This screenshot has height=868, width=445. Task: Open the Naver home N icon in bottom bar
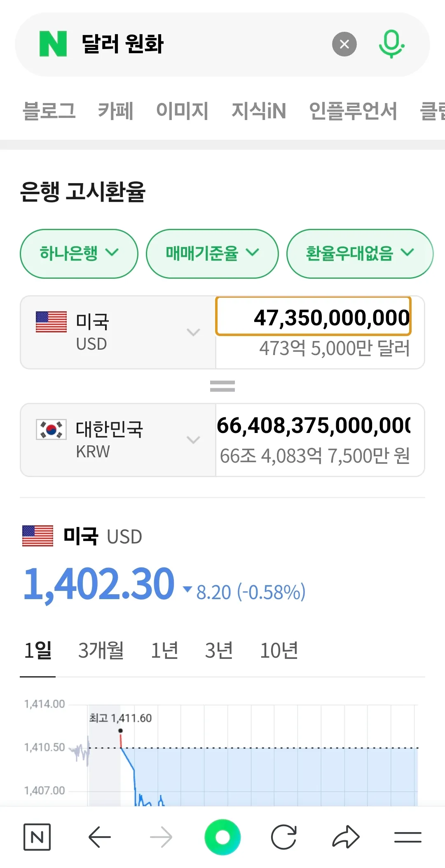37,837
